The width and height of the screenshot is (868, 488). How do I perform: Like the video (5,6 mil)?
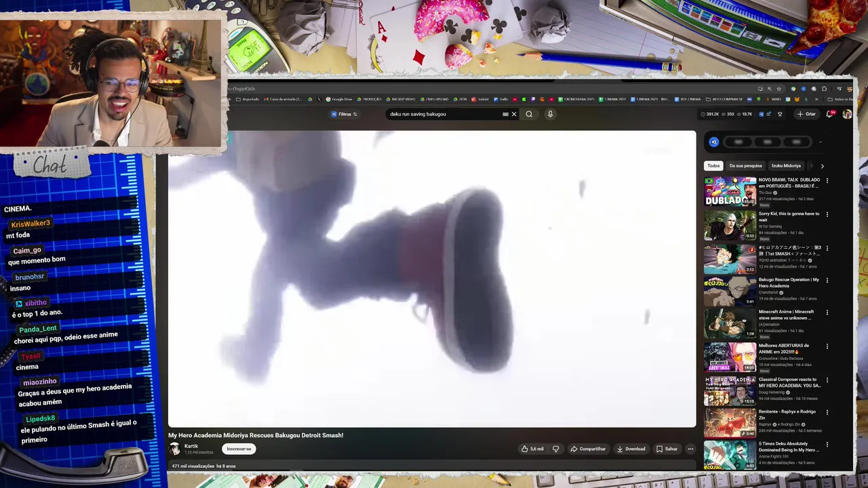tap(532, 449)
